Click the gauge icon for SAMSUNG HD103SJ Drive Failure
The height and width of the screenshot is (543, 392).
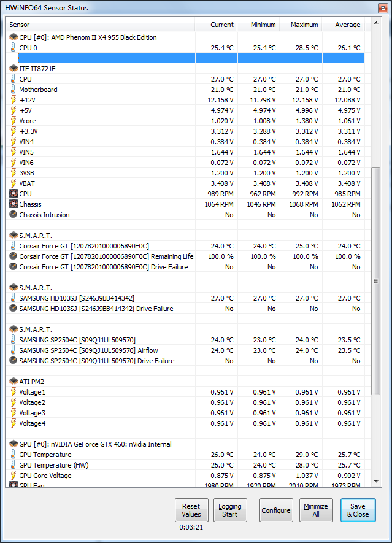pos(13,308)
